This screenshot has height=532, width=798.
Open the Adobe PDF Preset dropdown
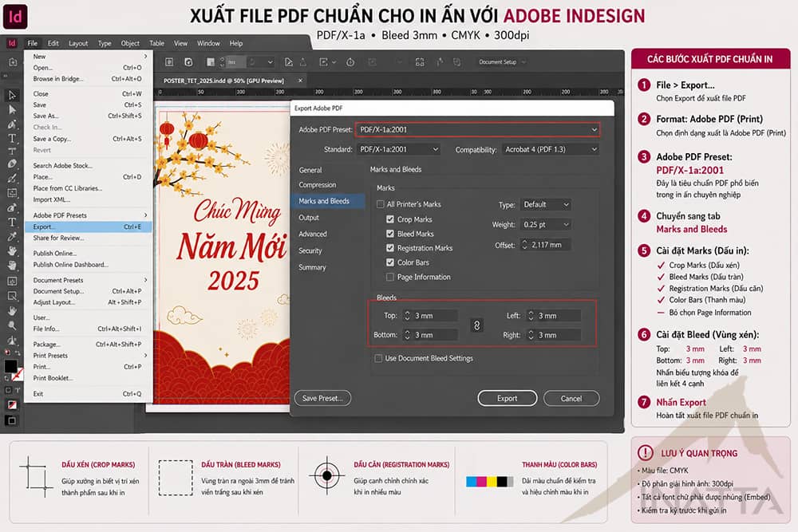tap(477, 130)
